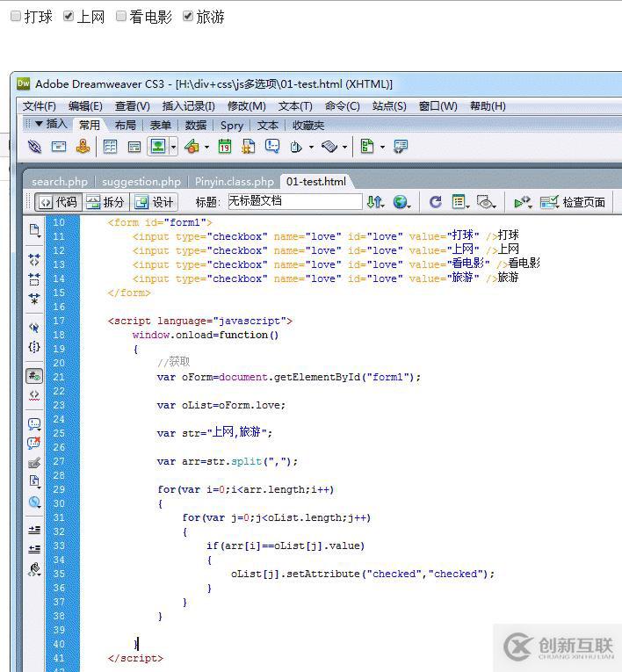Screen dimensions: 622x672
Task: Click the Server-Side Include icon
Action: click(249, 147)
